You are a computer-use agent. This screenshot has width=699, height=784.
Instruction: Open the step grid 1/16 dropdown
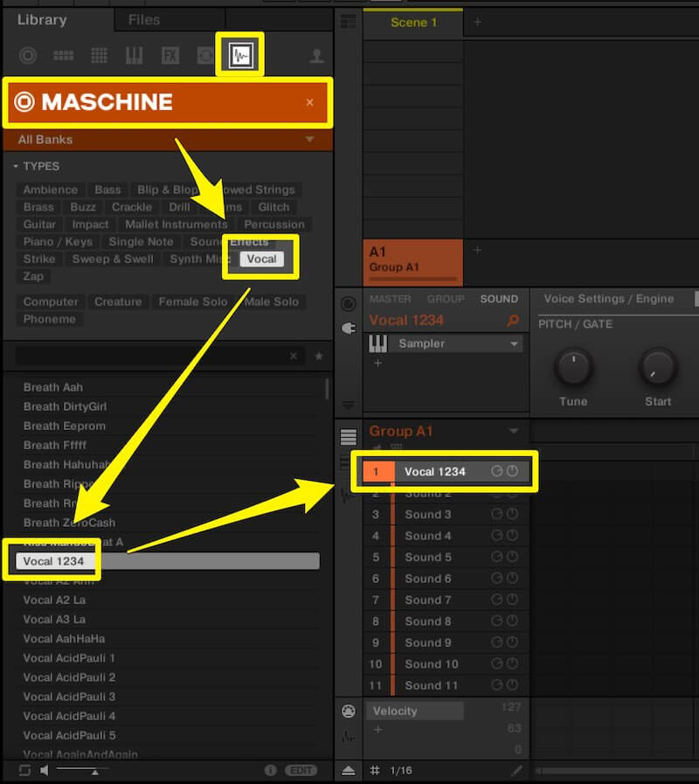click(x=402, y=771)
